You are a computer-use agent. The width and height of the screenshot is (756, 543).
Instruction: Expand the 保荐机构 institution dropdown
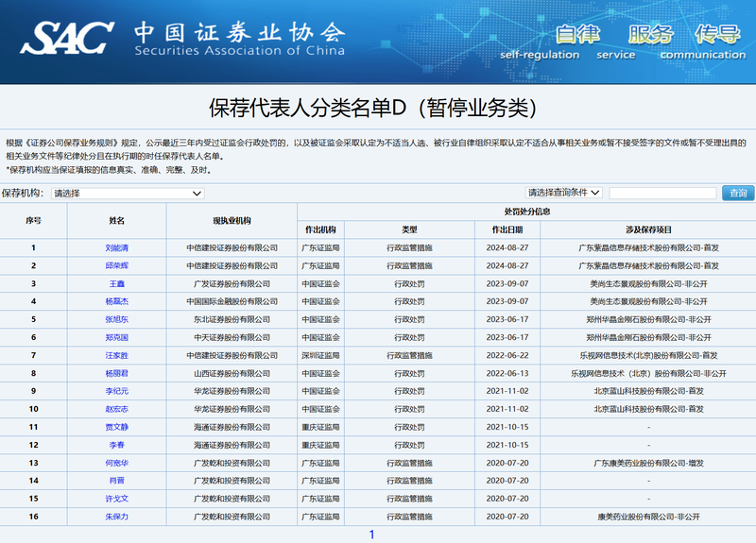pyautogui.click(x=128, y=193)
